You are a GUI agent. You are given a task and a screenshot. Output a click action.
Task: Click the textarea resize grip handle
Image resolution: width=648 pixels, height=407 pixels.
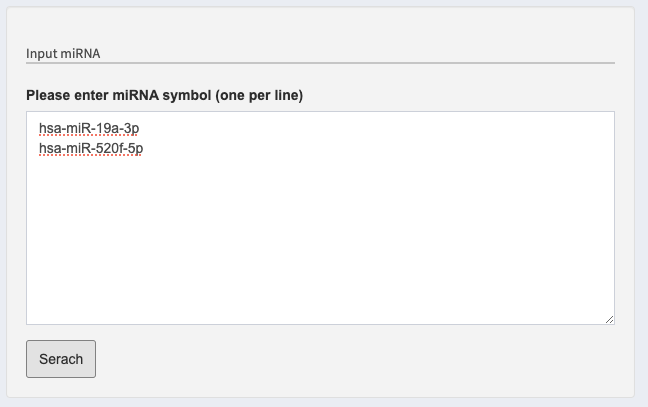(x=609, y=319)
